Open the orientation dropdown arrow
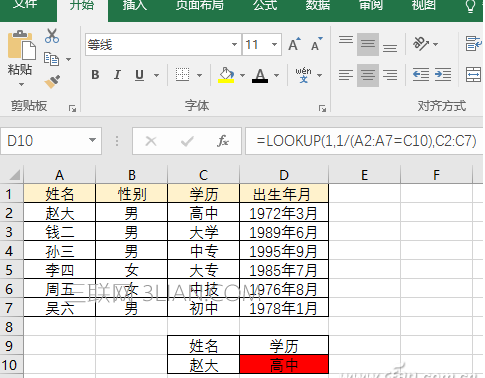Screen dimensions: 485x378 coord(435,44)
